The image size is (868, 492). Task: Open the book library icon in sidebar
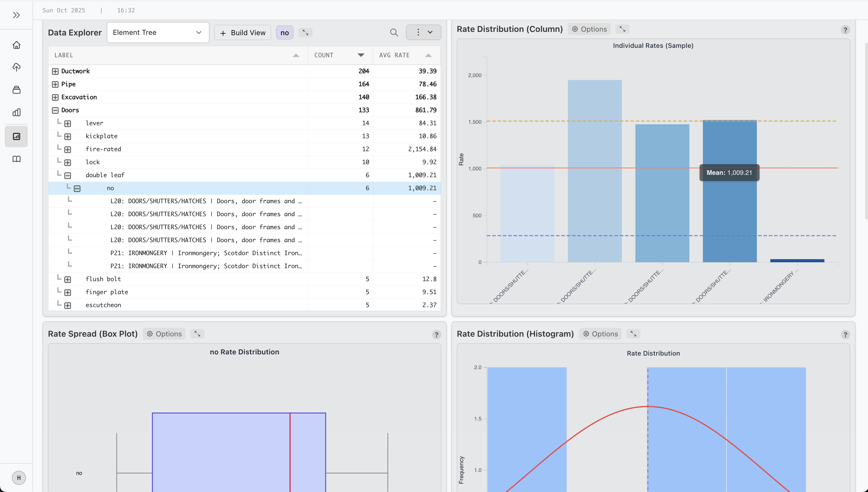pos(16,159)
